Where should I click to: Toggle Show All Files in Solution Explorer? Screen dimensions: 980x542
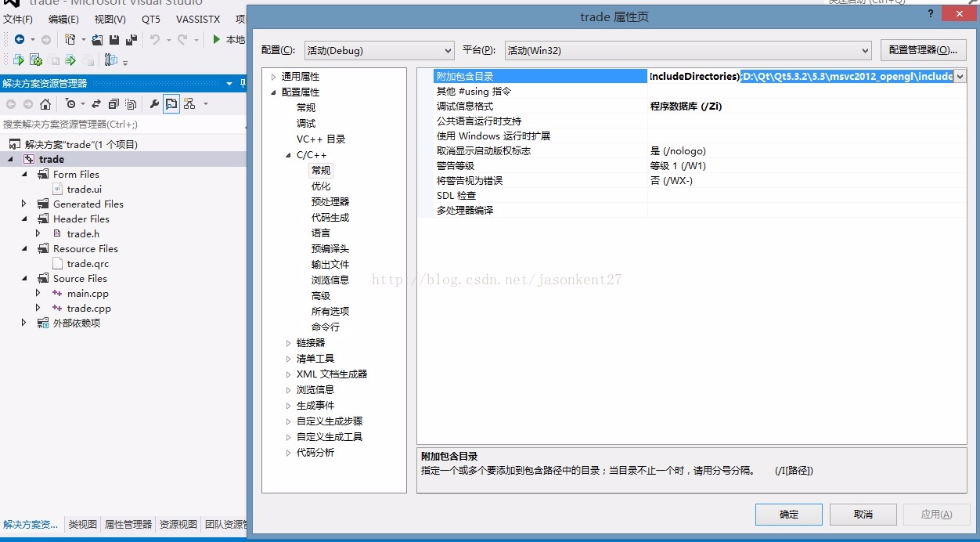tap(131, 104)
